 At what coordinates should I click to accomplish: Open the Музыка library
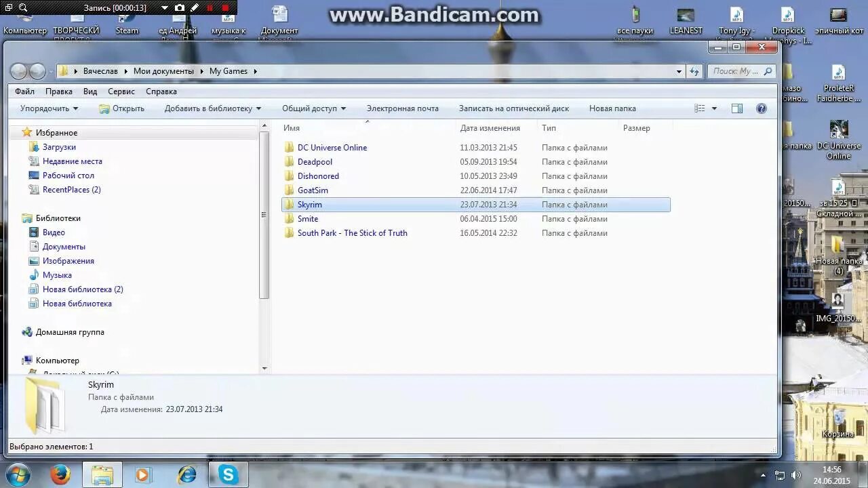(57, 275)
